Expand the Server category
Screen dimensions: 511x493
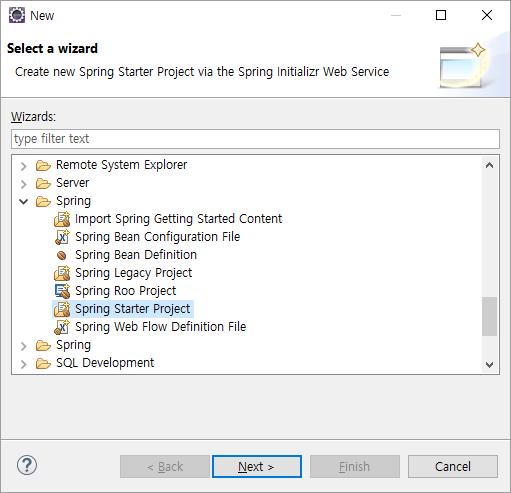point(23,184)
